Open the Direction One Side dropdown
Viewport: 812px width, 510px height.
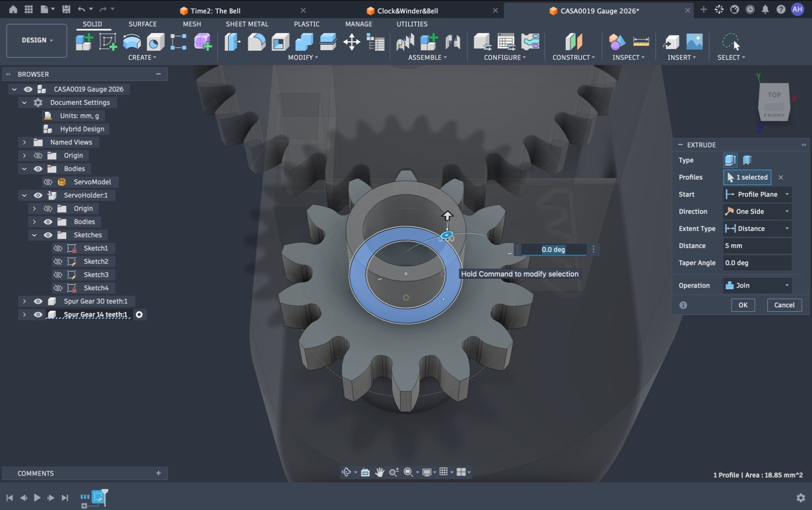757,211
